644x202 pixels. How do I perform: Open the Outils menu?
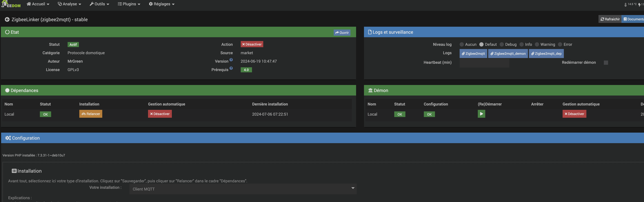pos(99,4)
